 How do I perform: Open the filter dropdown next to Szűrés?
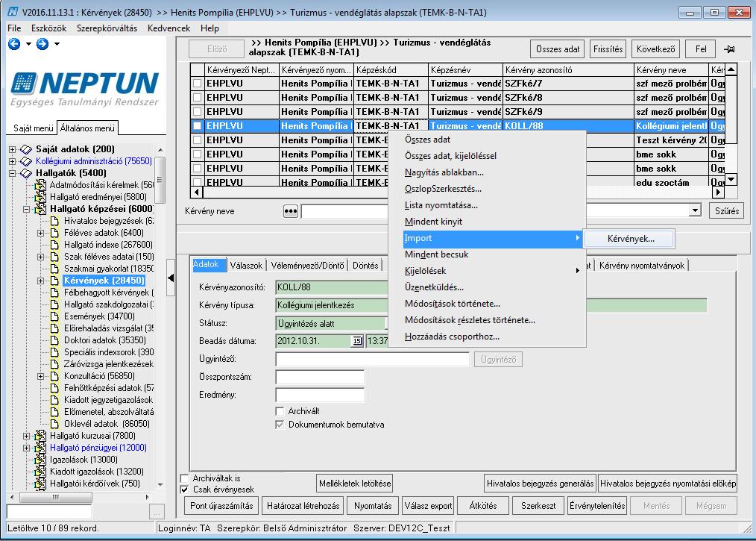click(x=695, y=211)
